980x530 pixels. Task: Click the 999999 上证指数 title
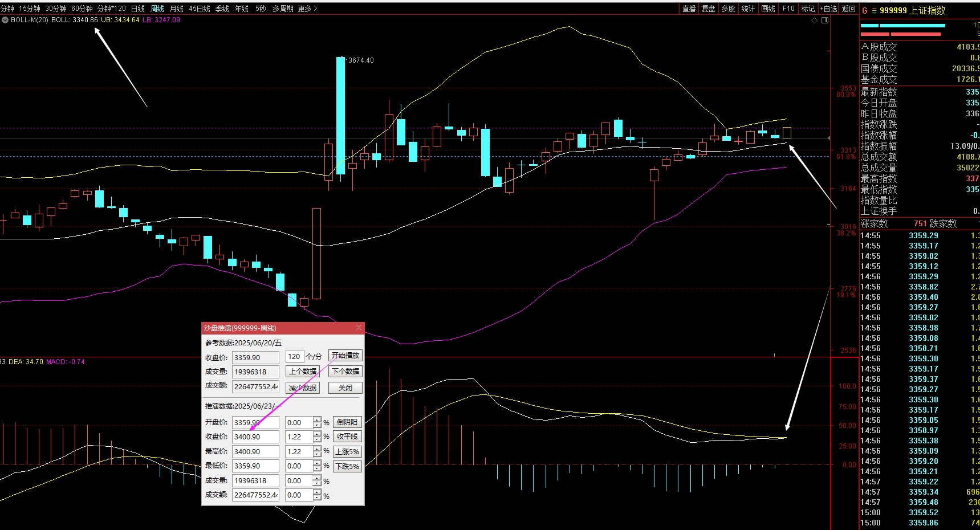pos(912,10)
